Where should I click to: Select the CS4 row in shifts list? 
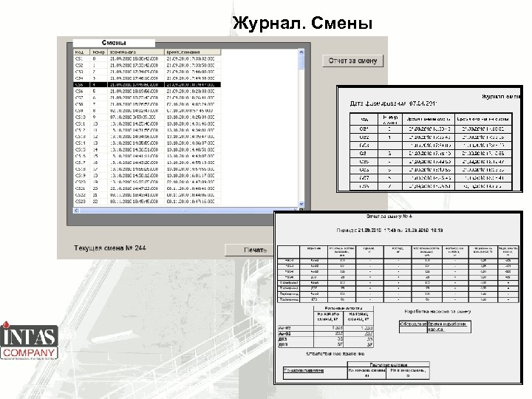tap(147, 78)
